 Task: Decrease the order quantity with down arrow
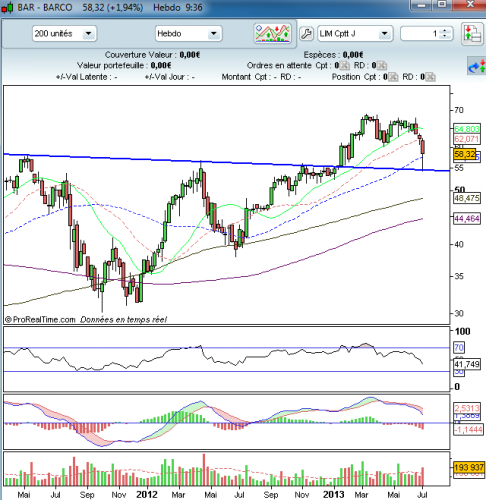(445, 36)
